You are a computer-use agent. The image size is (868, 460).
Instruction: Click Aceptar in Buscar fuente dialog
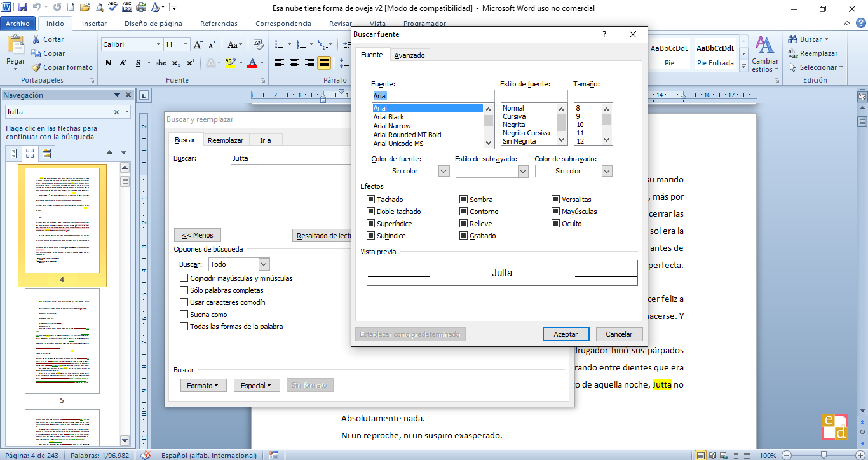566,334
